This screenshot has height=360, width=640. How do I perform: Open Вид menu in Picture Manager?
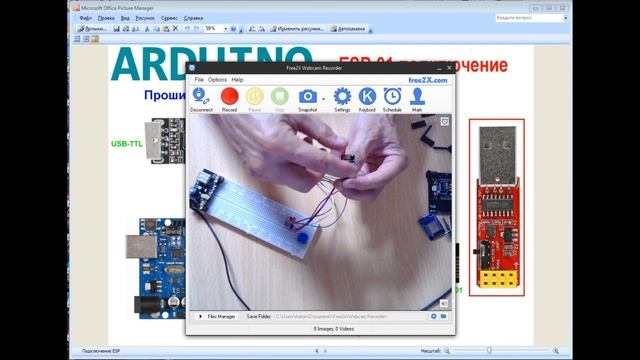pos(125,18)
